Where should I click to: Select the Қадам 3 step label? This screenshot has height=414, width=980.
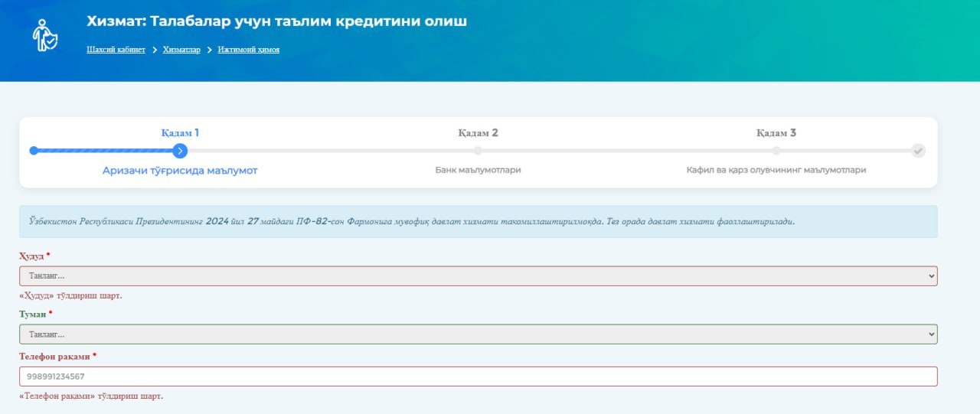tap(776, 133)
